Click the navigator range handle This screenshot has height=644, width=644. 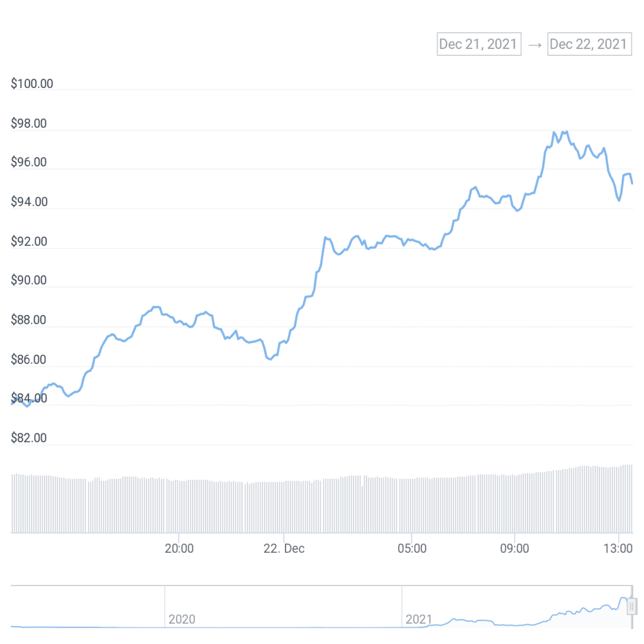click(632, 606)
